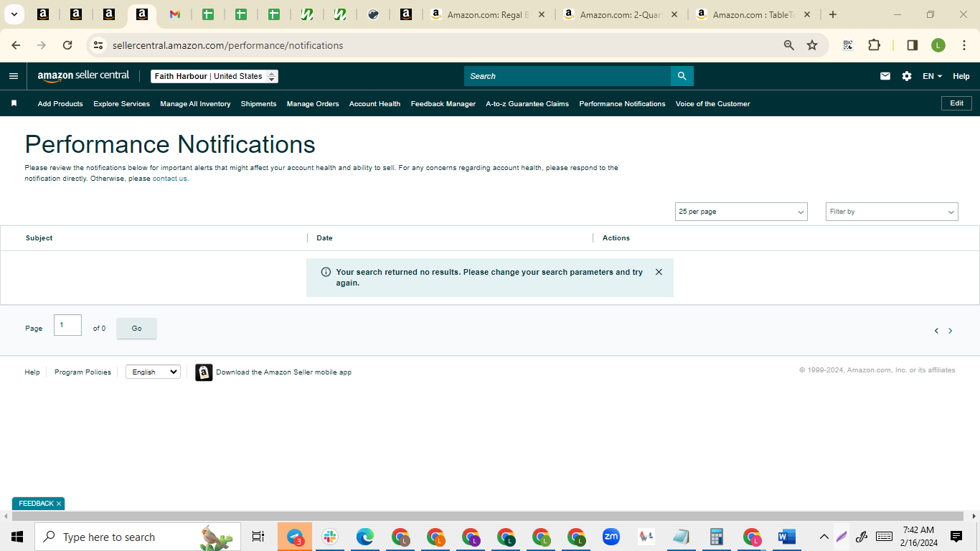Viewport: 980px width, 551px height.
Task: Switch to the Amazon.com: Regal B tab
Action: pyautogui.click(x=488, y=14)
